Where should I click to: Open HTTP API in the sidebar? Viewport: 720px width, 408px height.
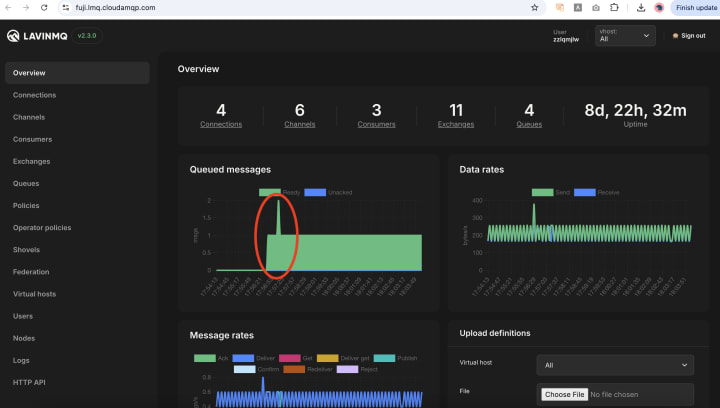[x=29, y=382]
